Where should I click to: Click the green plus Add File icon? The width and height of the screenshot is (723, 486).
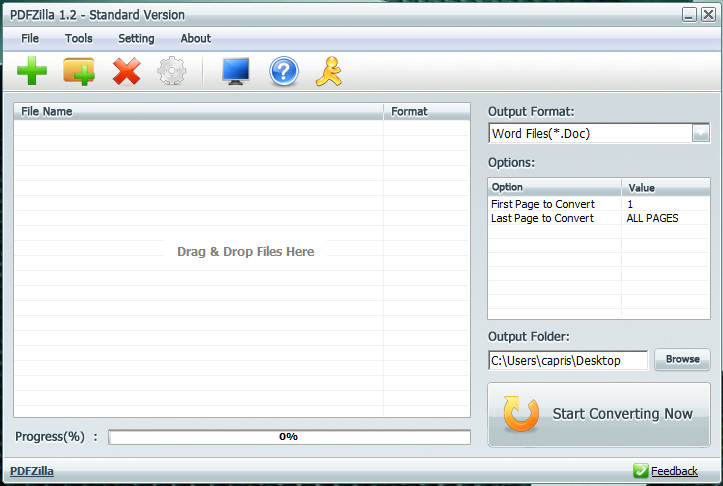point(32,71)
